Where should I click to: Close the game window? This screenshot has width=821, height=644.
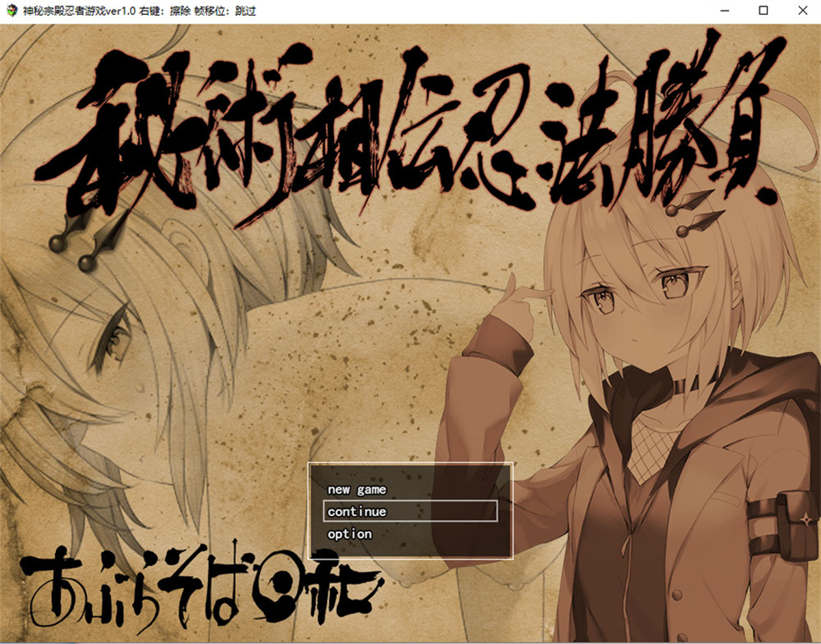click(803, 11)
